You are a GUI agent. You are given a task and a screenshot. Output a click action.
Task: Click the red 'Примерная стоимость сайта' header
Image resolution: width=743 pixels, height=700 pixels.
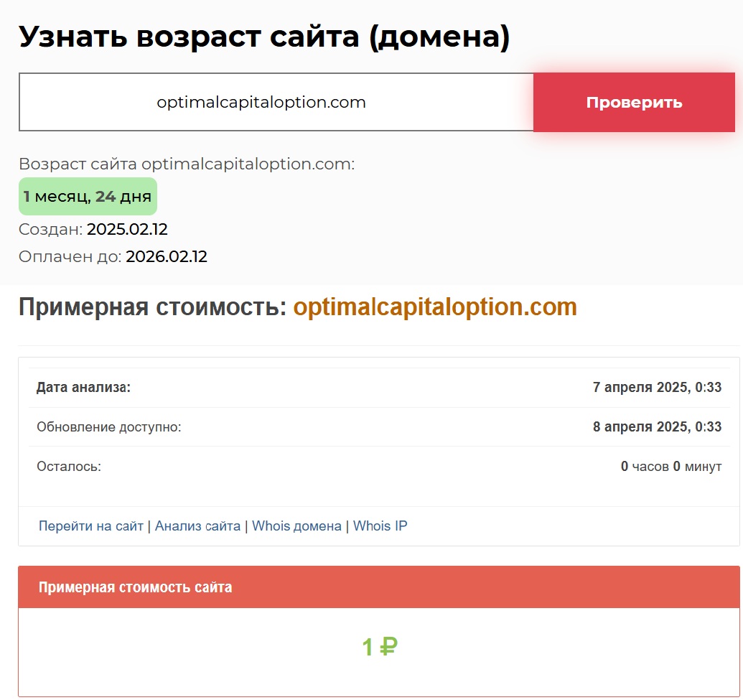click(x=135, y=587)
